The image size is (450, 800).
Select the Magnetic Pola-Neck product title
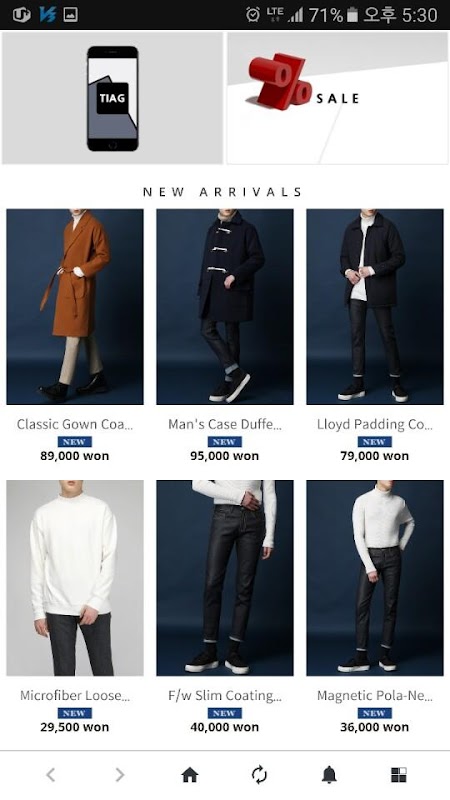pos(374,695)
